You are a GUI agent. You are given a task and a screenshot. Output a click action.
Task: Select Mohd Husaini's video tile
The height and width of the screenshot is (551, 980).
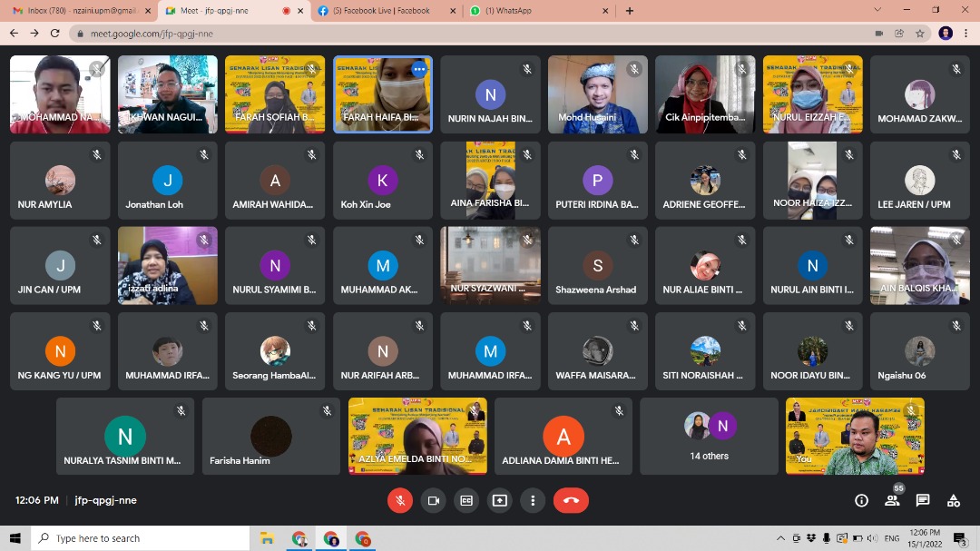[597, 94]
